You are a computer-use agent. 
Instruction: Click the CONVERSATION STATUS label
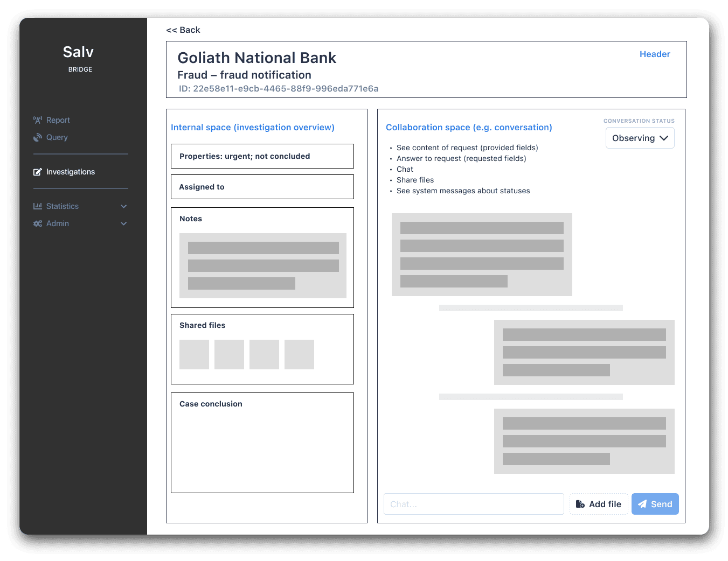click(x=639, y=121)
